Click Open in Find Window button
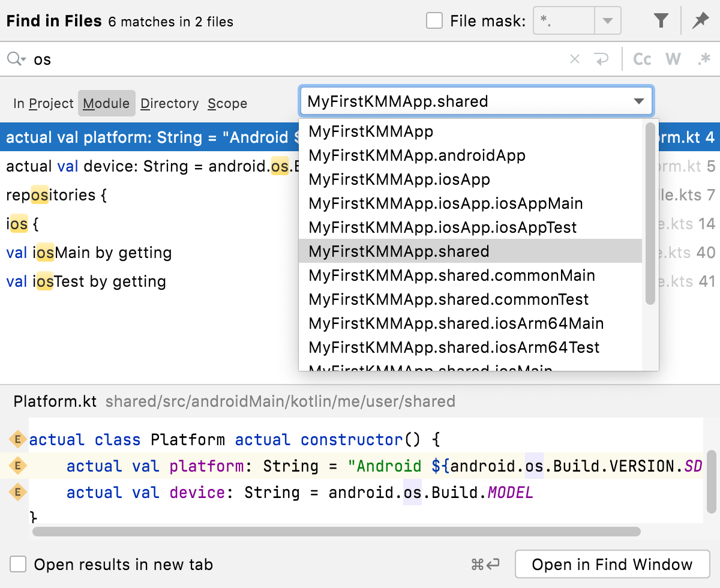Viewport: 720px width, 588px height. [612, 565]
